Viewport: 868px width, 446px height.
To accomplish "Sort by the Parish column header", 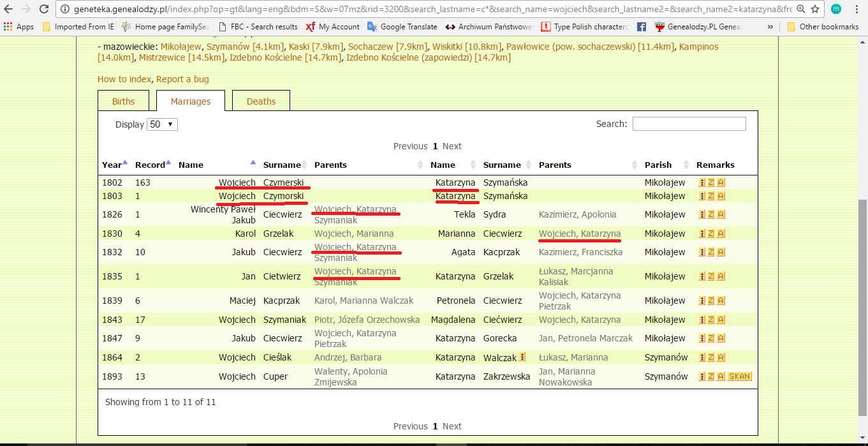I will (x=663, y=165).
